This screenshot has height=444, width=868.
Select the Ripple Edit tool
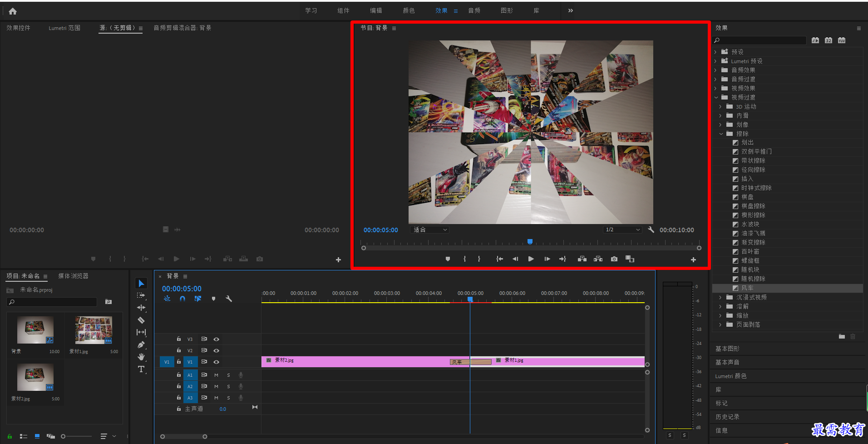coord(141,308)
